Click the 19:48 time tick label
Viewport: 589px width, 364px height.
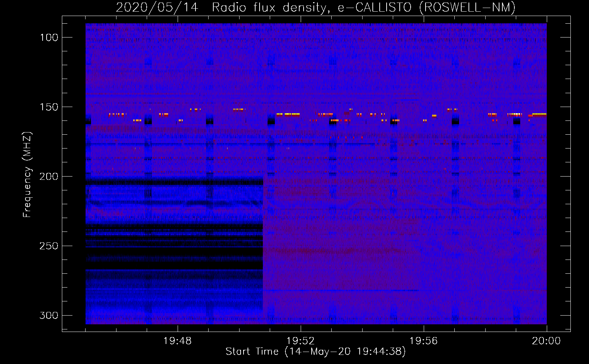pyautogui.click(x=177, y=341)
